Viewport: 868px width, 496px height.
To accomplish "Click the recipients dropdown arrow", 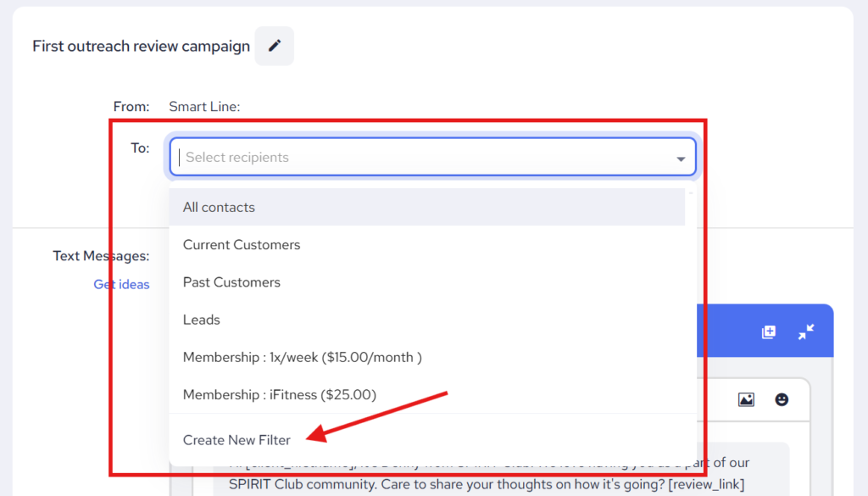I will click(681, 159).
